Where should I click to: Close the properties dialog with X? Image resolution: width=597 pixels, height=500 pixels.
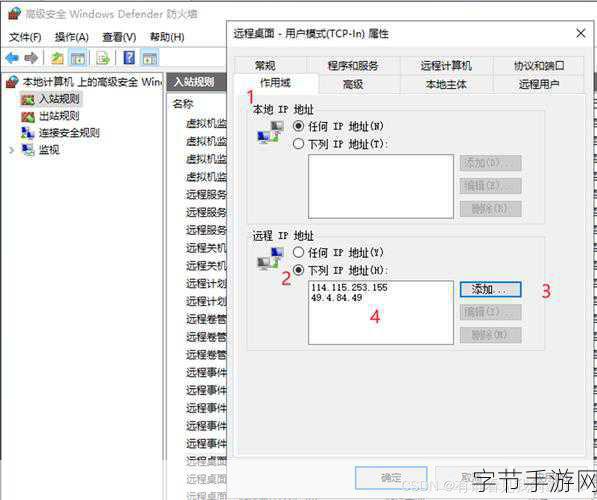pos(581,34)
